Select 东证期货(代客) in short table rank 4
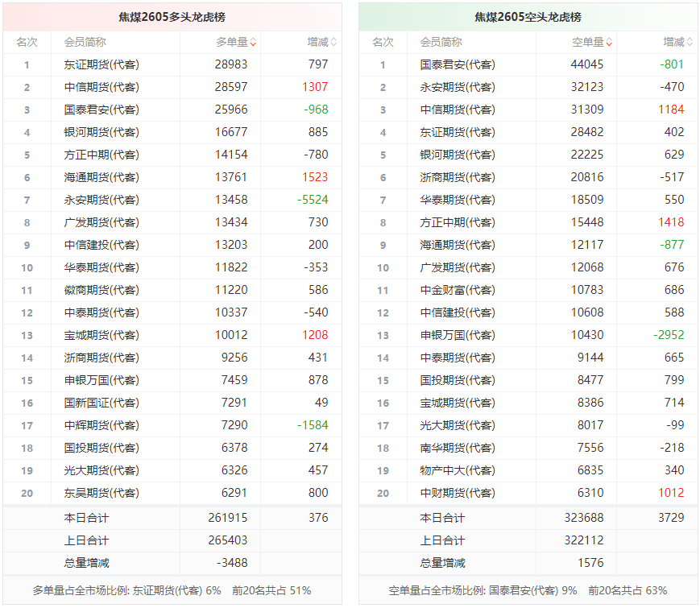The width and height of the screenshot is (700, 608). tap(458, 132)
